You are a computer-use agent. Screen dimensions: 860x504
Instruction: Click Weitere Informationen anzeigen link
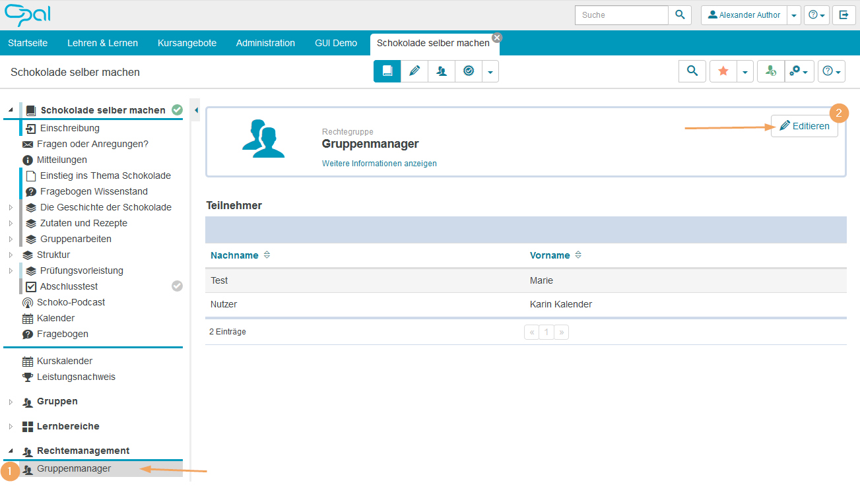point(379,164)
